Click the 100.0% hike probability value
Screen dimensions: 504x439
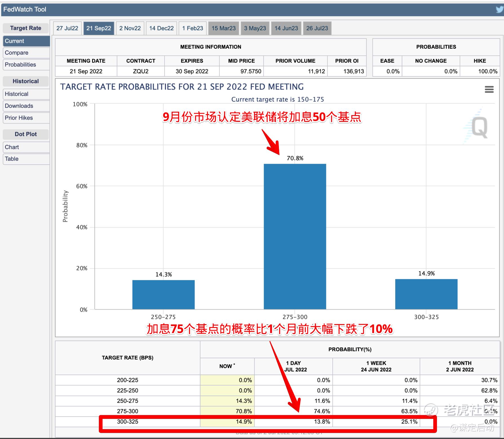(x=488, y=71)
